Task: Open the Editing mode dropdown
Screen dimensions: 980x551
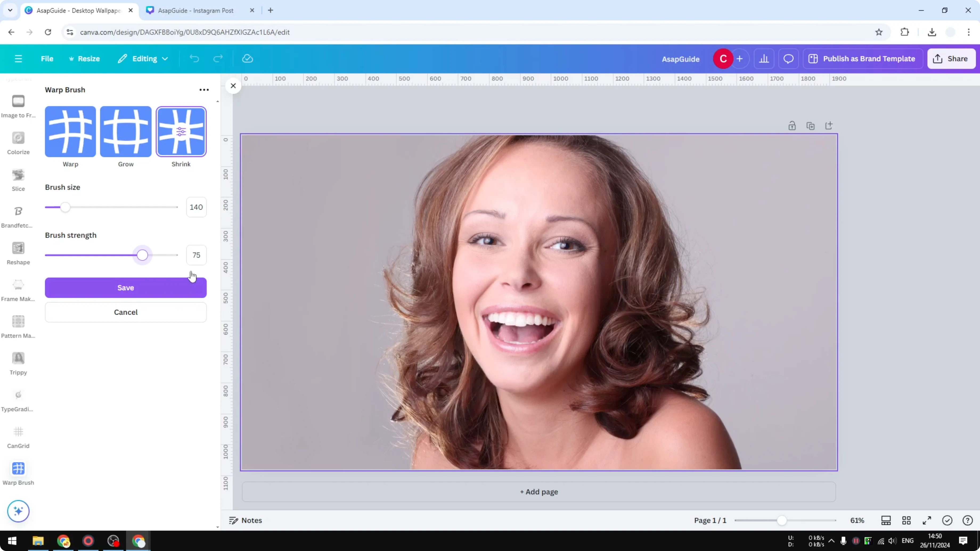Action: click(x=143, y=59)
